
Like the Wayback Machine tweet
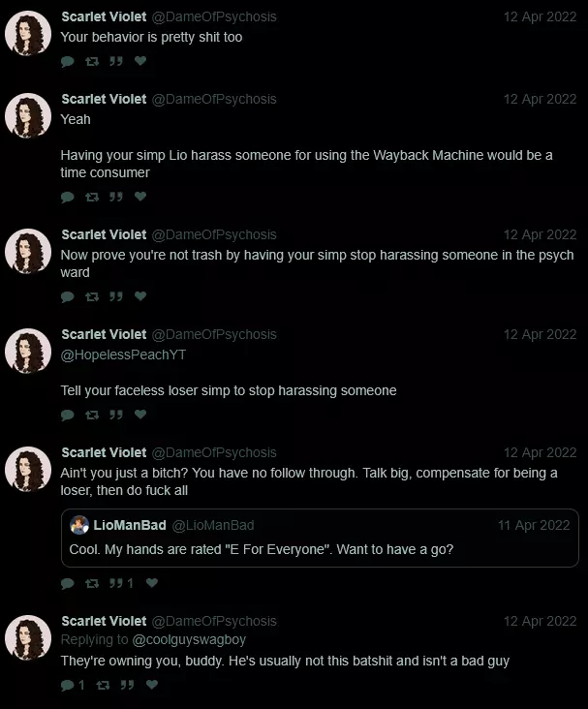point(140,197)
